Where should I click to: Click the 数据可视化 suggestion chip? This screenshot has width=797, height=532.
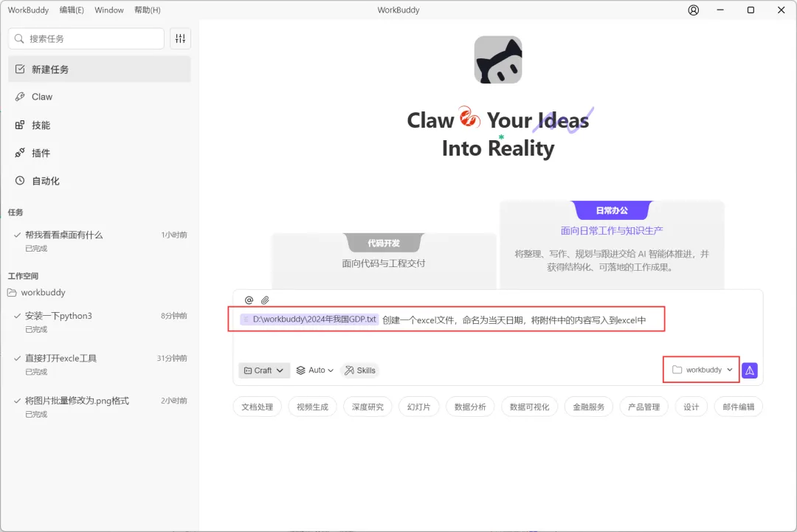pyautogui.click(x=530, y=407)
